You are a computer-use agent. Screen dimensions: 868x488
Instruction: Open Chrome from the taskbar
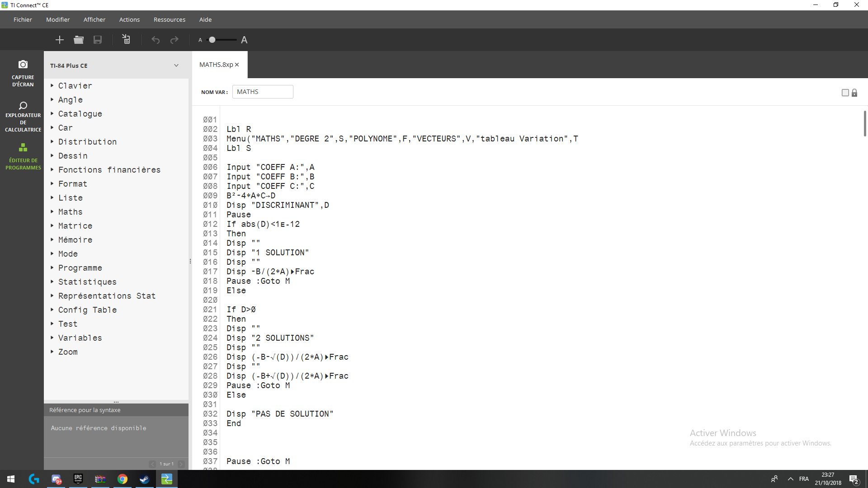(122, 479)
